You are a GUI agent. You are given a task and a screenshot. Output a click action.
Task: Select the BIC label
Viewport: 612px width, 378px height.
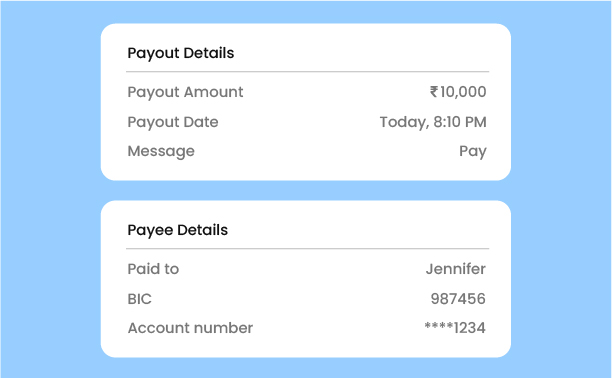(x=139, y=299)
